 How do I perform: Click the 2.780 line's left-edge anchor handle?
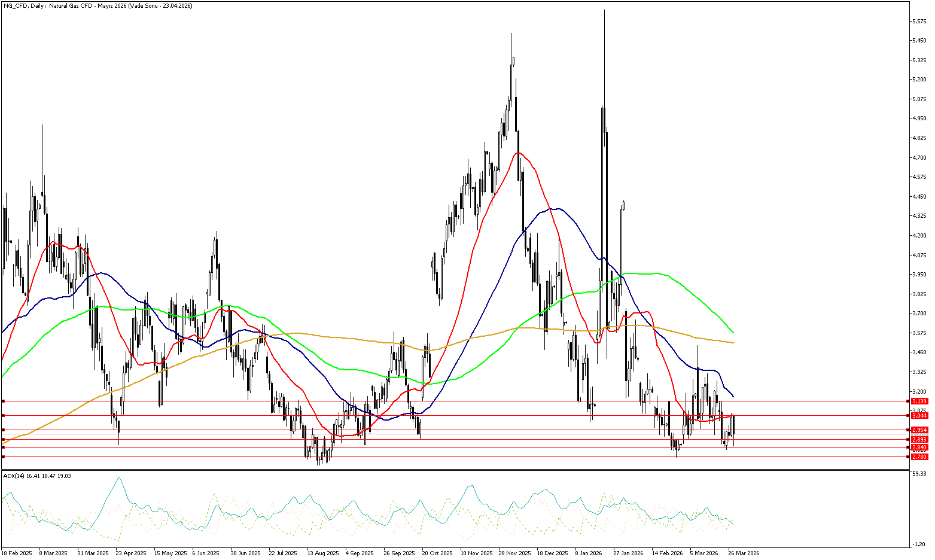[x=3, y=456]
